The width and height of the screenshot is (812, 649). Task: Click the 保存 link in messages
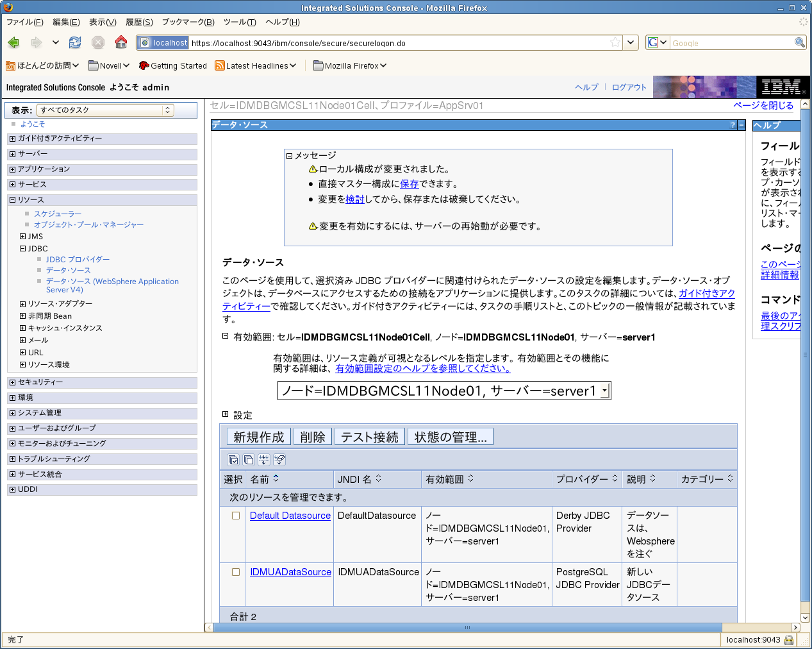410,184
